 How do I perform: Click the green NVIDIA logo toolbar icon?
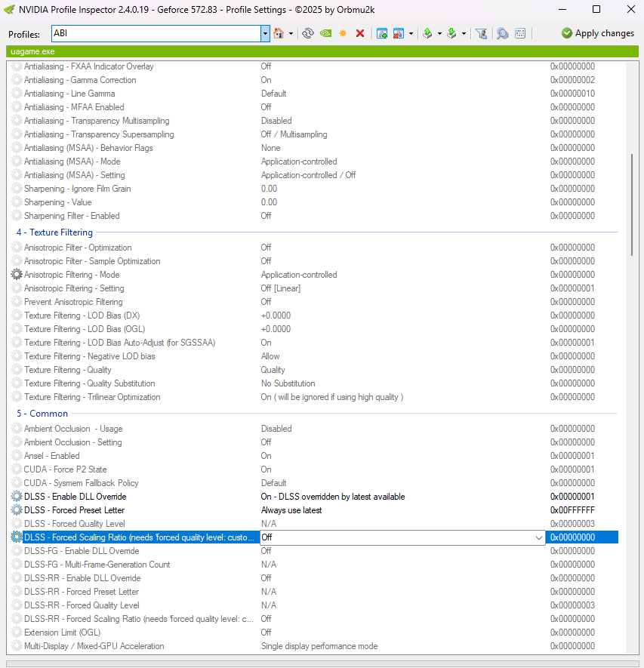(x=325, y=33)
